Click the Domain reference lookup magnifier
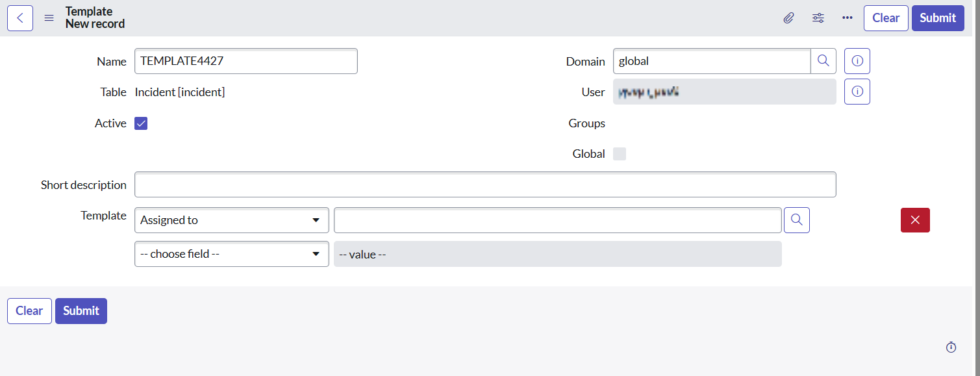The height and width of the screenshot is (376, 980). [823, 60]
